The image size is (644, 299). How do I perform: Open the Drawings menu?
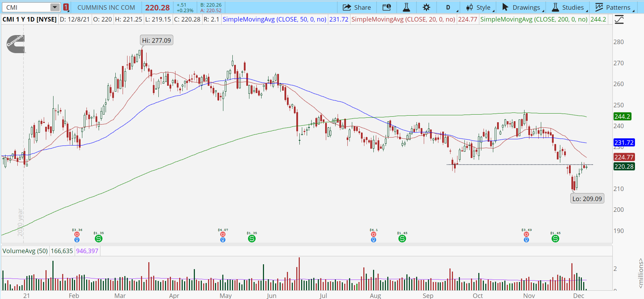tap(522, 7)
